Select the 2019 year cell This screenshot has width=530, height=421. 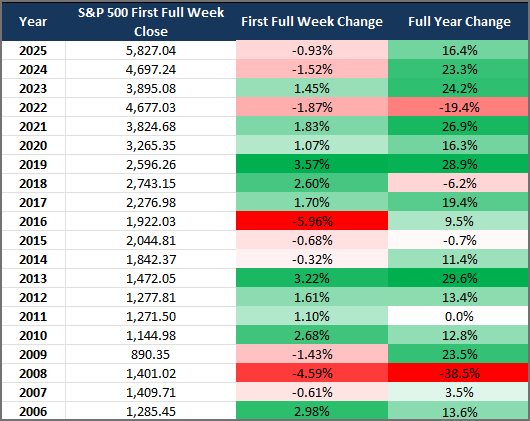pyautogui.click(x=33, y=164)
